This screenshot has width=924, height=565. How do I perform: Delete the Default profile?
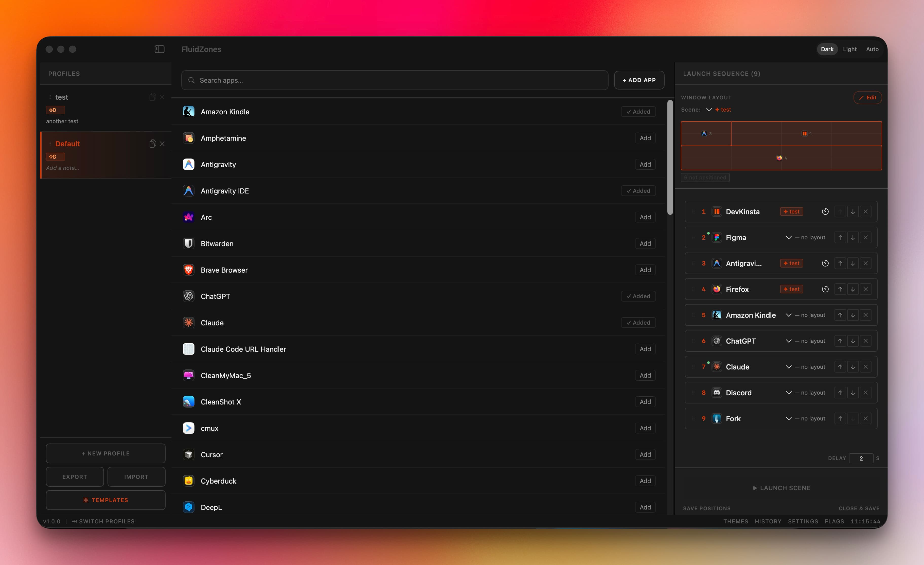coord(162,144)
